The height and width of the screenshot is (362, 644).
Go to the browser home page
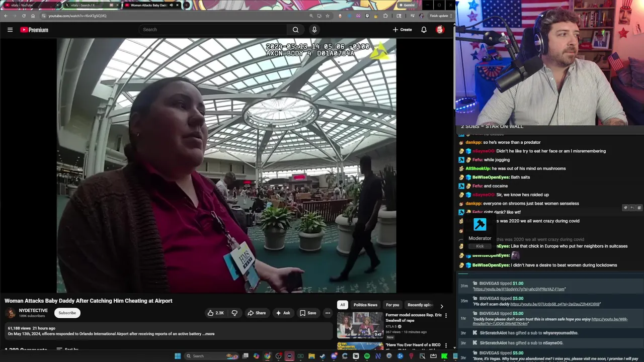coord(33,16)
